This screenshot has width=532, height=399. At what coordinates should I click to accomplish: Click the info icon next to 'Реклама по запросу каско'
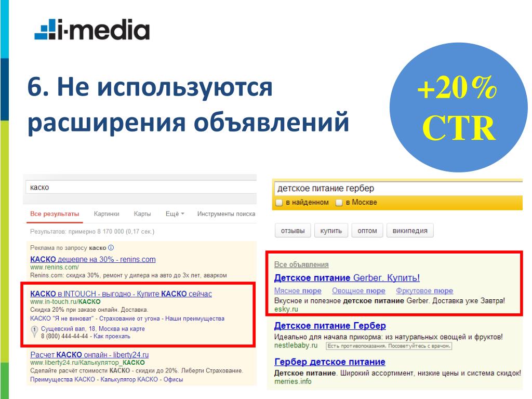coord(111,248)
